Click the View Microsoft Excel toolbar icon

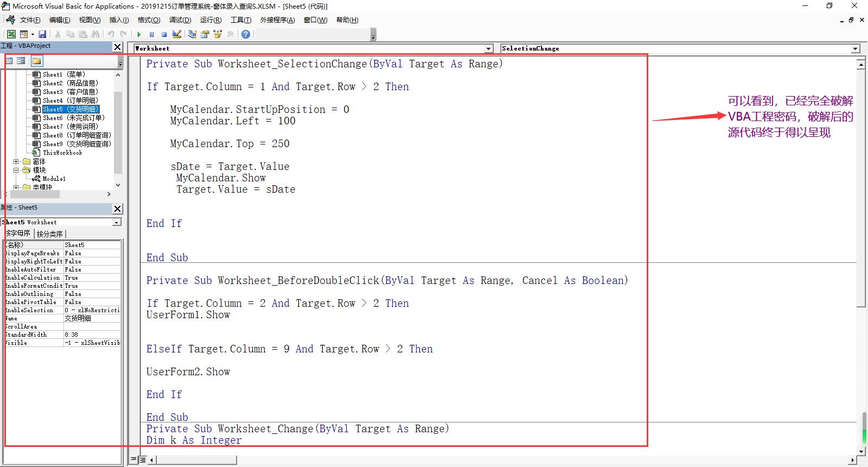point(11,34)
